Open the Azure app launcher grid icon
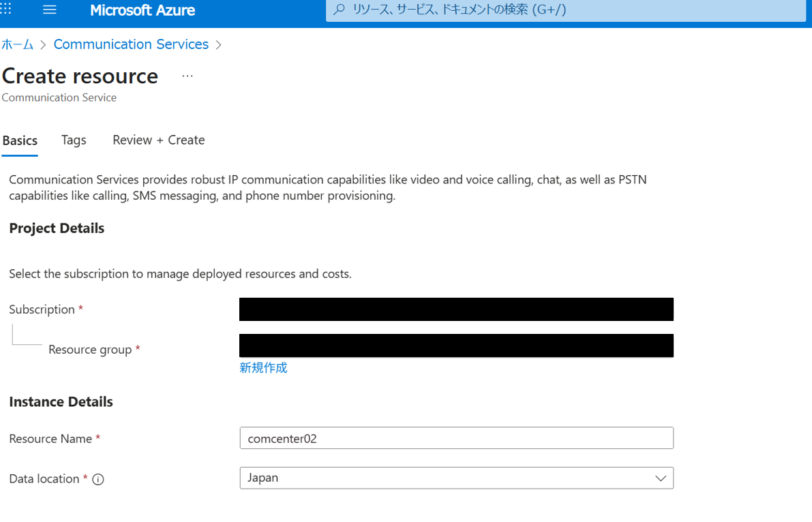This screenshot has height=522, width=812. click(x=5, y=9)
